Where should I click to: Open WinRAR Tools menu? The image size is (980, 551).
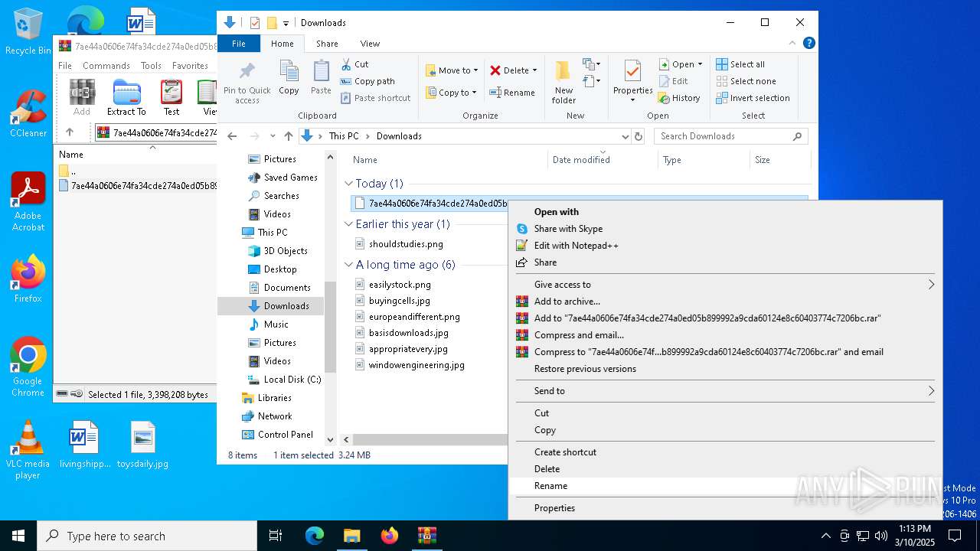click(151, 66)
